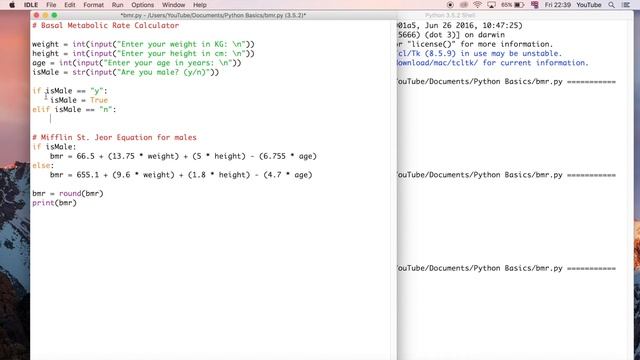This screenshot has height=360, width=640.
Task: Click the line bmr = 66.5 + (13.75 * weight)
Action: point(183,156)
